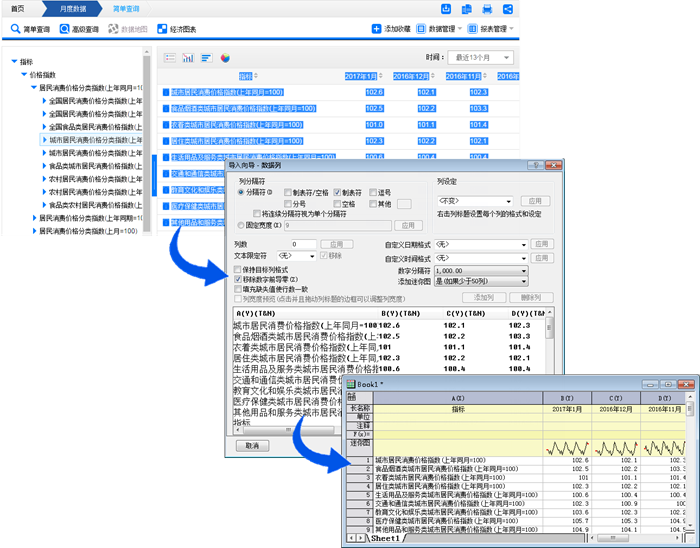Image resolution: width=700 pixels, height=548 pixels.
Task: Open the 数据管理 dropdown menu
Action: (x=439, y=29)
